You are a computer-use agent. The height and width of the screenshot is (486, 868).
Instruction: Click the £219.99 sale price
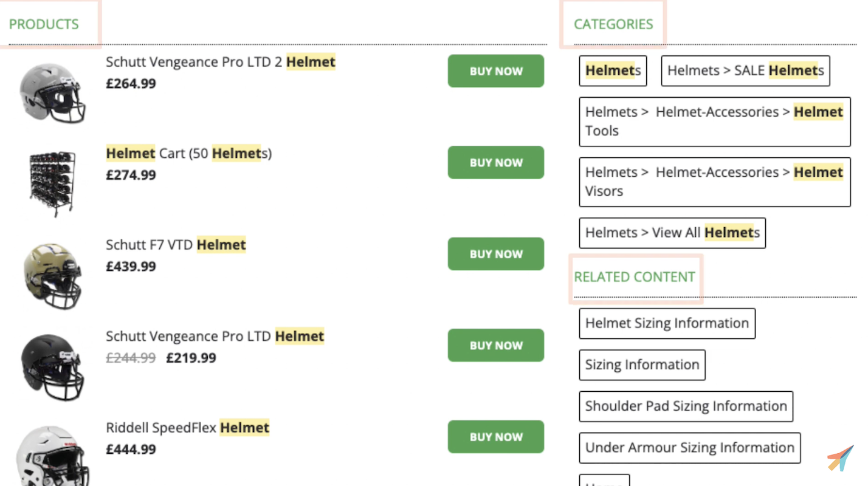pyautogui.click(x=191, y=358)
